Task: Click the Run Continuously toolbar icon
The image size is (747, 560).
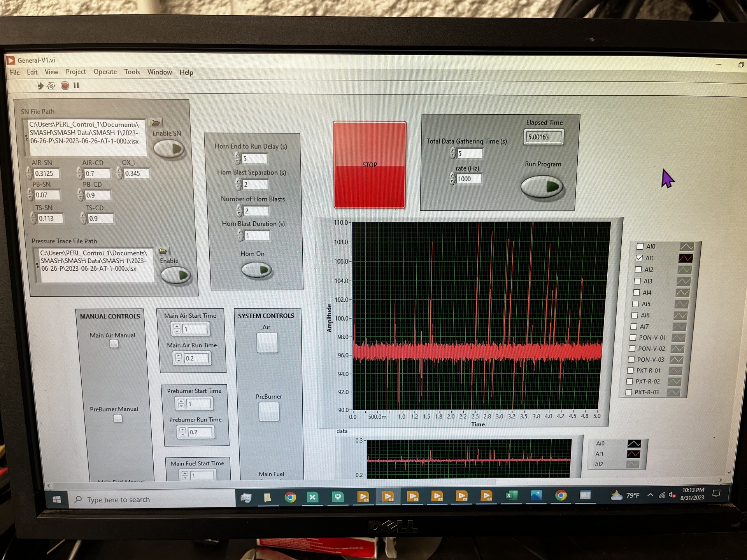Action: click(51, 86)
